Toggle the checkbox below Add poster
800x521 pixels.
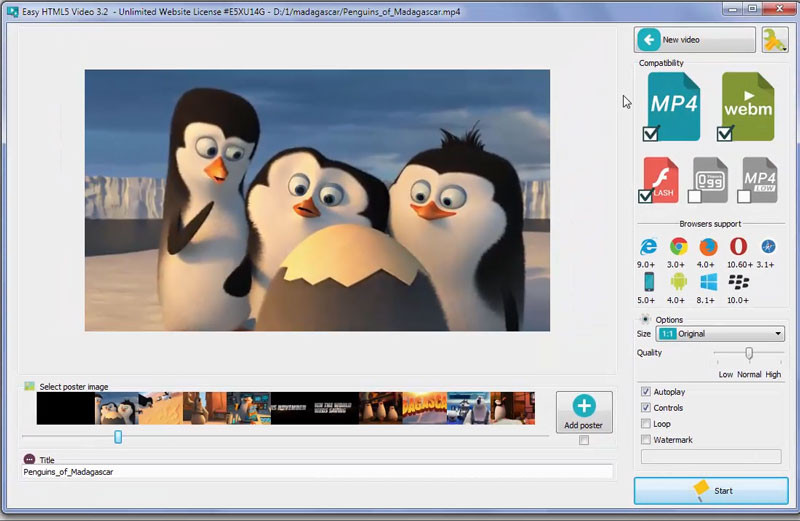coord(584,440)
